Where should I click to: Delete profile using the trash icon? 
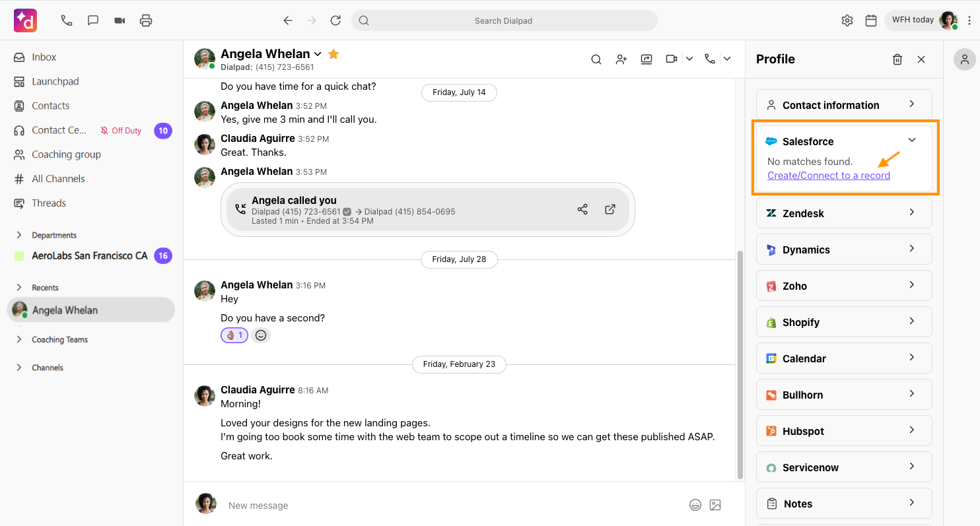[x=897, y=59]
